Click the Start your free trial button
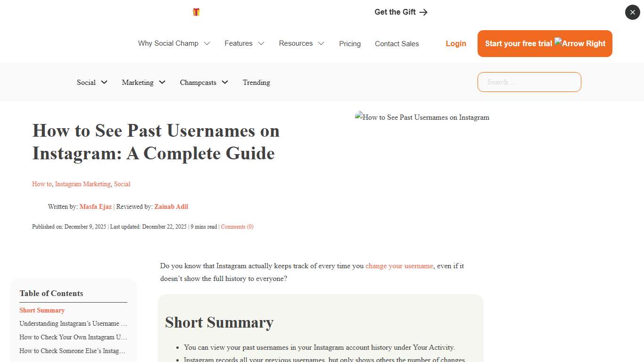644x362 pixels. click(x=545, y=43)
